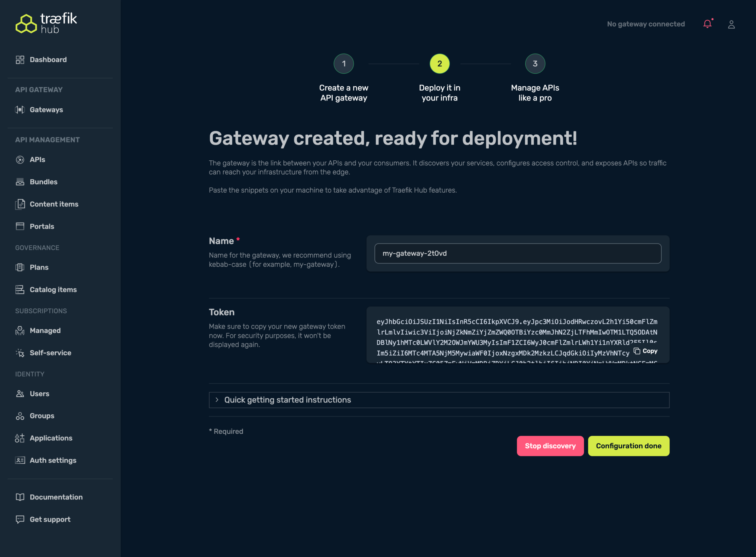
Task: Click 'No gateway connected' status text
Action: pos(646,24)
